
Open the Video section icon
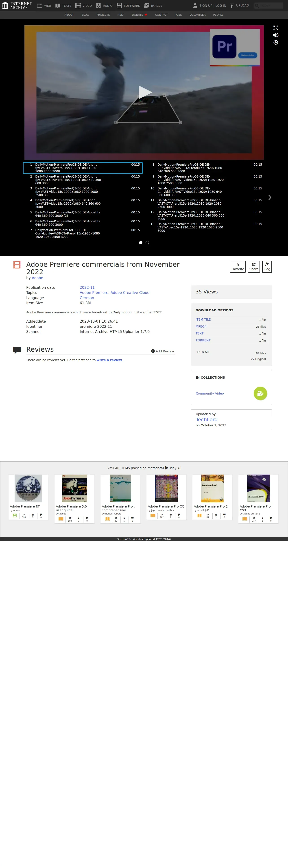pos(78,6)
